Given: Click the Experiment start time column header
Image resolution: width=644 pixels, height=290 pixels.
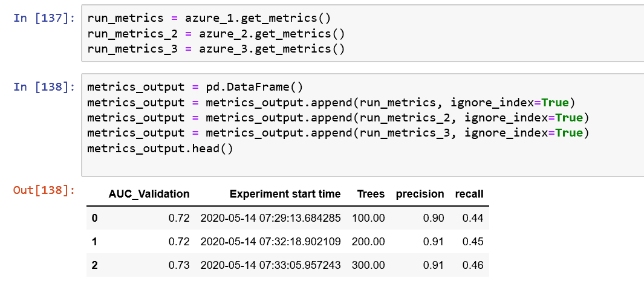Looking at the screenshot, I should 285,194.
